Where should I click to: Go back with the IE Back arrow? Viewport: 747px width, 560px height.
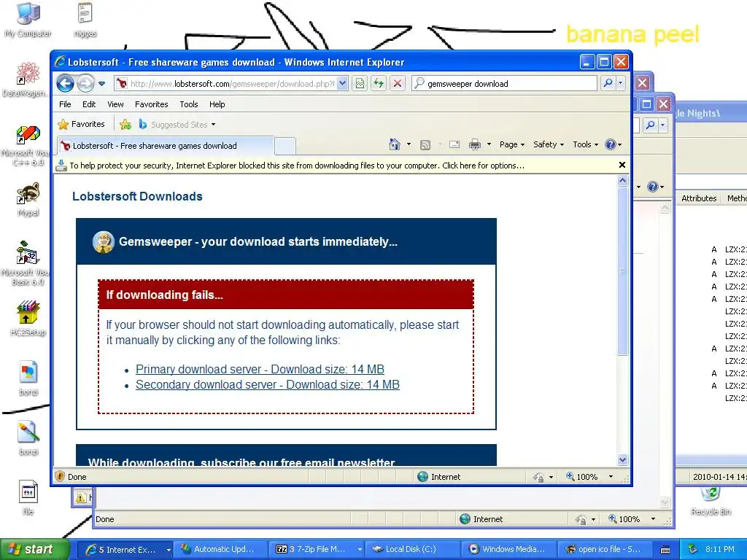[65, 84]
